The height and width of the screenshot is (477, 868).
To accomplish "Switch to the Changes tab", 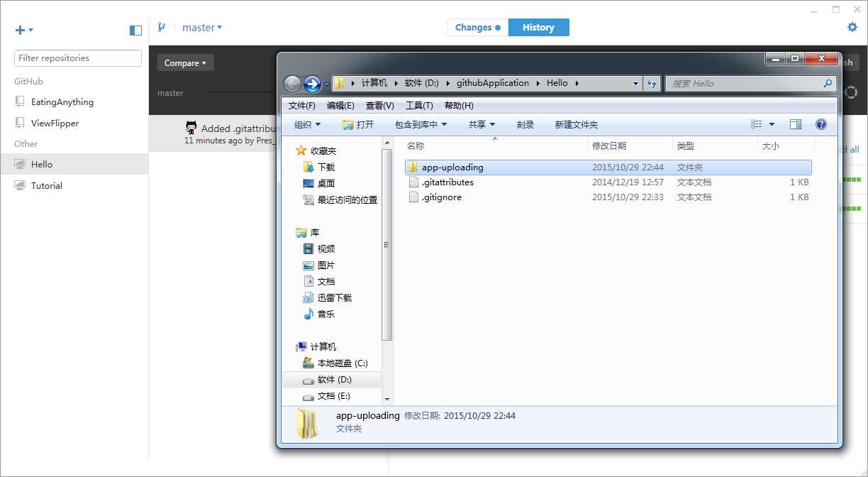I will pyautogui.click(x=478, y=28).
